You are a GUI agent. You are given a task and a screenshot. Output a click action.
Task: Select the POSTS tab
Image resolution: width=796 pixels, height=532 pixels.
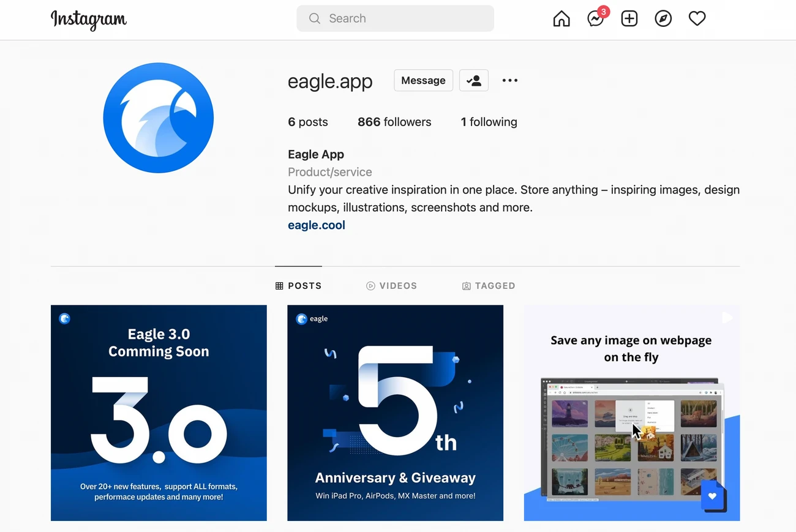(298, 285)
